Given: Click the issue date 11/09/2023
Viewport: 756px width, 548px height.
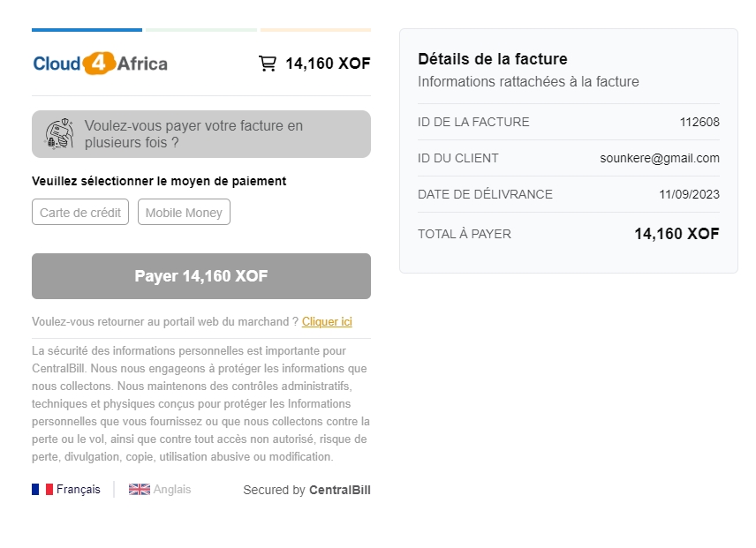Looking at the screenshot, I should click(x=689, y=194).
